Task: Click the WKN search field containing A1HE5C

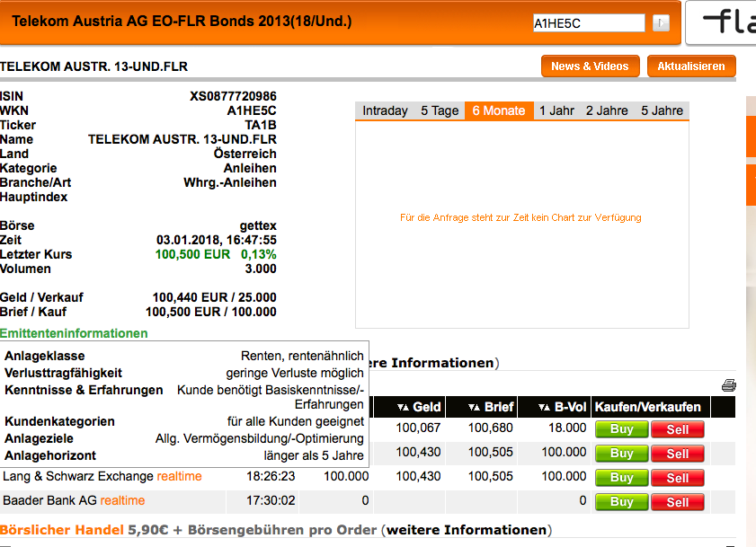Action: [x=589, y=23]
